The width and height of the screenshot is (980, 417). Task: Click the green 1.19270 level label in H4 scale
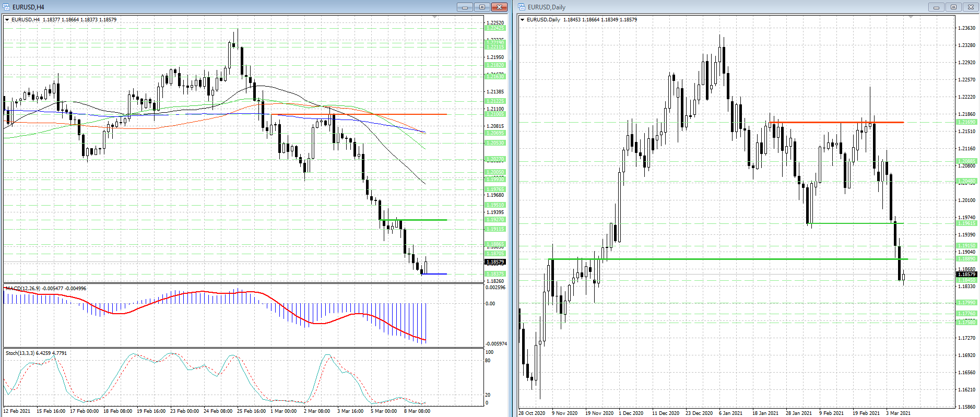495,220
